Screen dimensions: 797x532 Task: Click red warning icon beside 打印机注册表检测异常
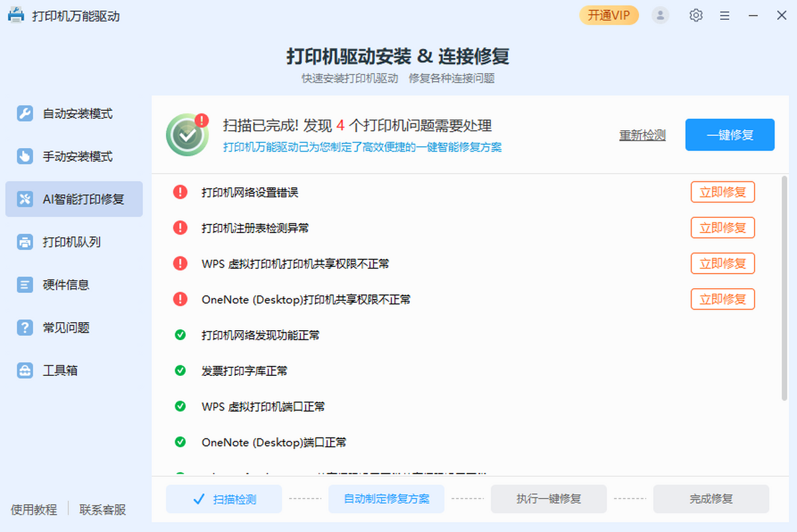pos(180,228)
